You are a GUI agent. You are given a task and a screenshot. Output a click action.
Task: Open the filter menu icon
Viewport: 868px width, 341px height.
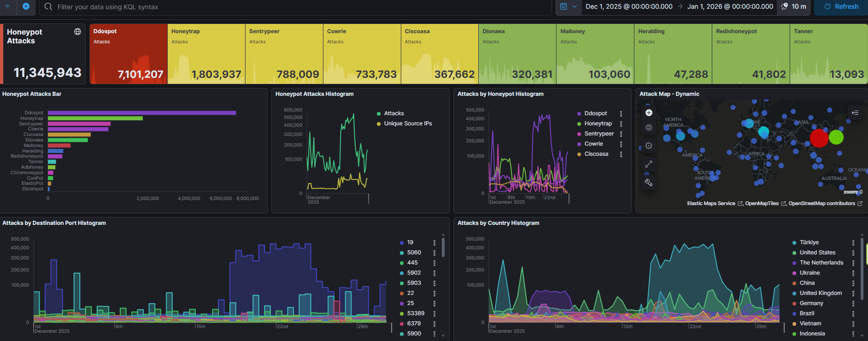click(x=7, y=6)
